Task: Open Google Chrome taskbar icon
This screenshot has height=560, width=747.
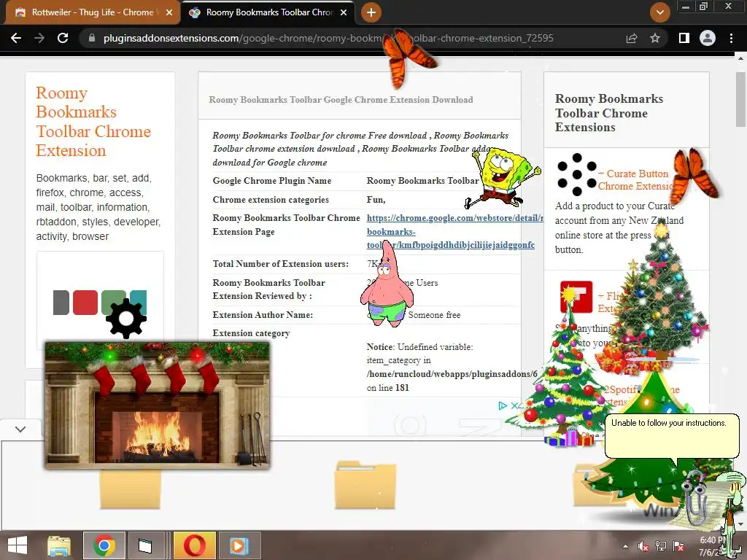Action: tap(104, 545)
